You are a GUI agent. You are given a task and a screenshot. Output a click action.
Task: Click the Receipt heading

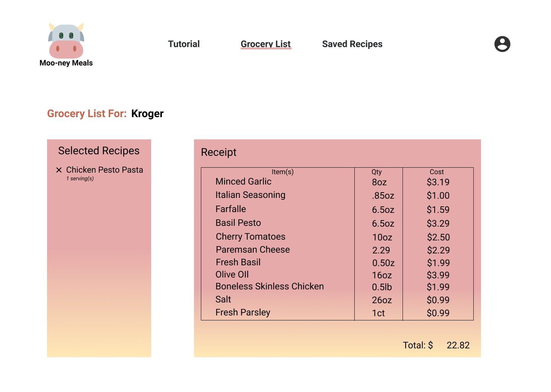(218, 152)
